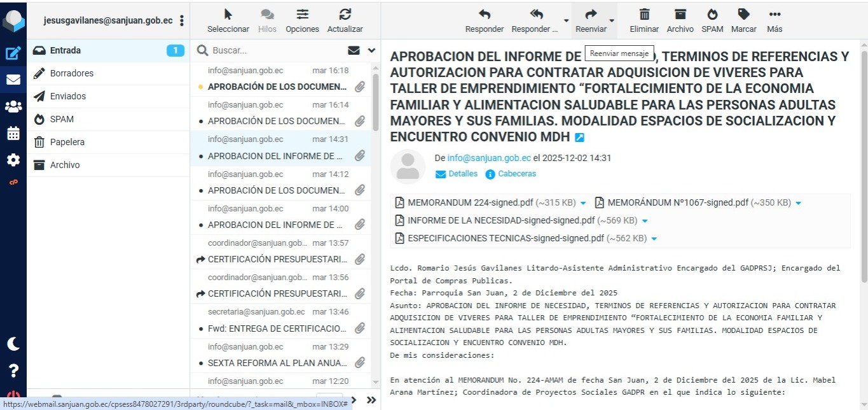
Task: Open compose new message icon in sidebar
Action: tap(13, 54)
